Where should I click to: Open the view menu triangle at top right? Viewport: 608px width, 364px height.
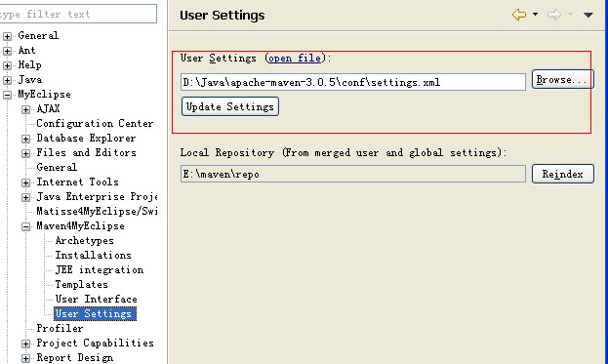point(588,15)
